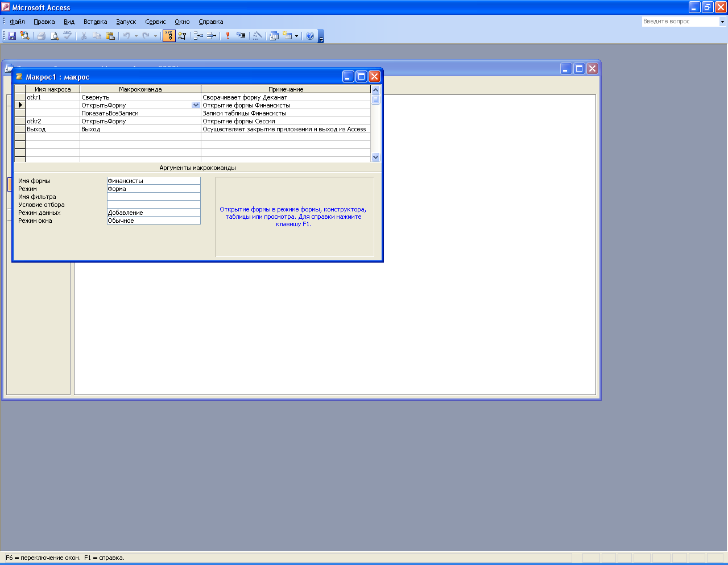Click the Print icon
The image size is (728, 565).
pyautogui.click(x=42, y=36)
